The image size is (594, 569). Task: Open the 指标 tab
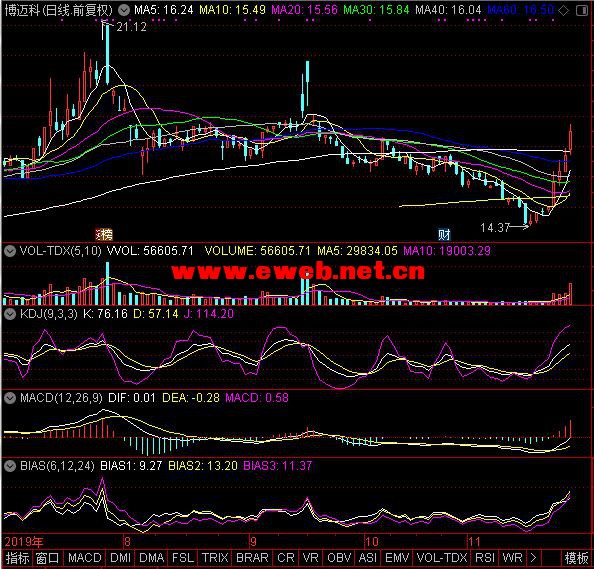(17, 558)
